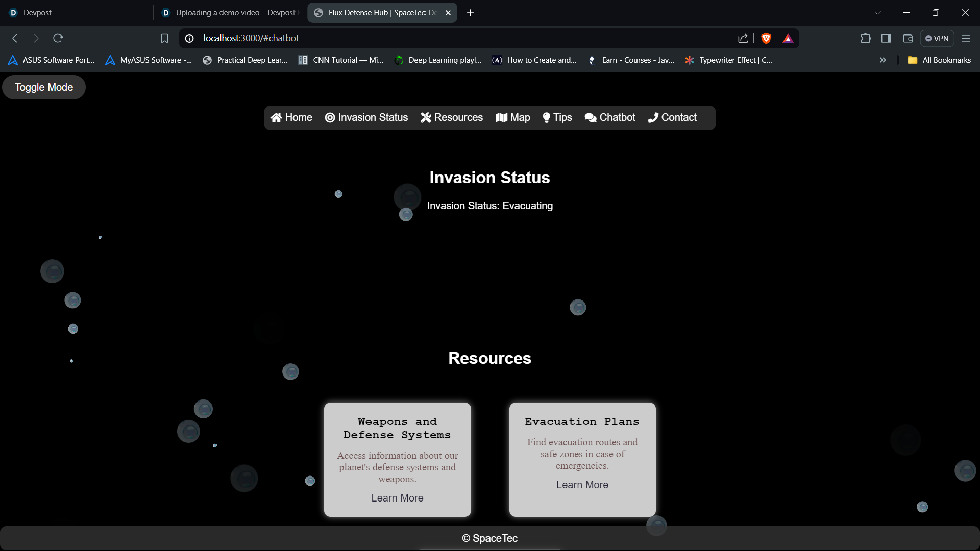Click the site information icon
The height and width of the screenshot is (551, 980).
click(x=189, y=38)
